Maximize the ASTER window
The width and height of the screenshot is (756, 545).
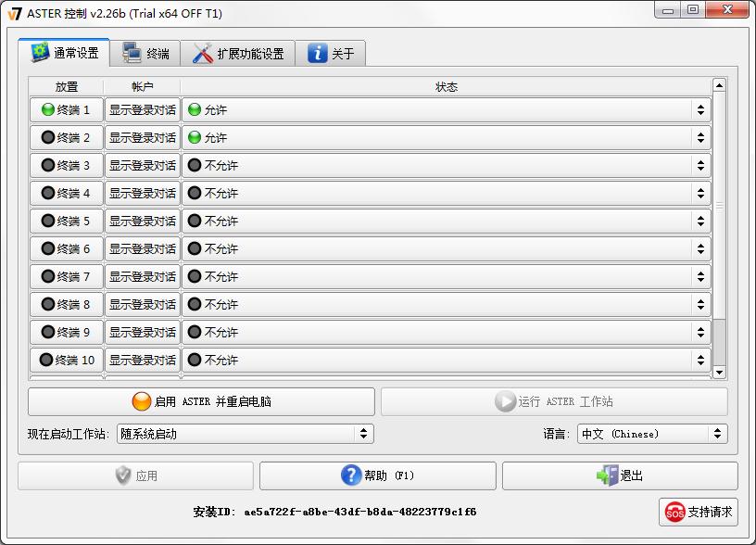click(x=693, y=9)
